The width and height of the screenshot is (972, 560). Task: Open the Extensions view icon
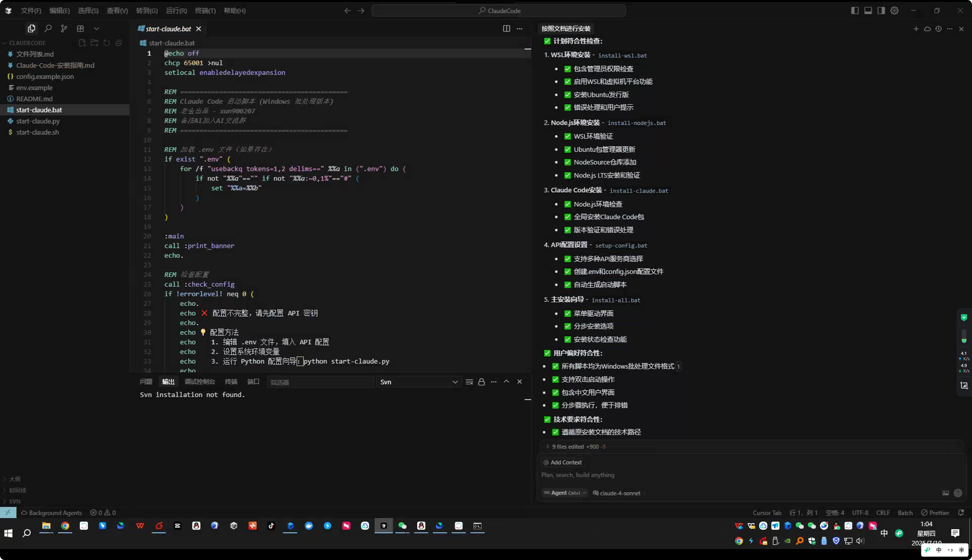(80, 28)
